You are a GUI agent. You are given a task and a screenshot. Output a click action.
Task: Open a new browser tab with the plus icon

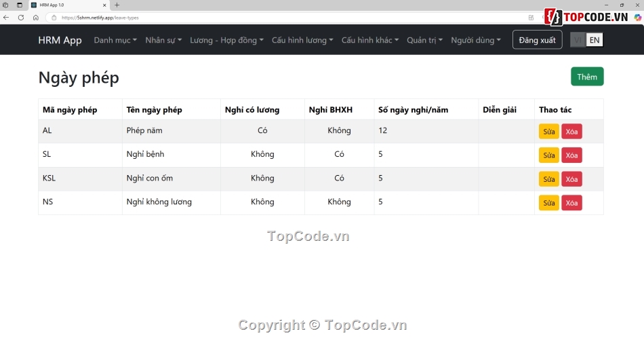(117, 5)
